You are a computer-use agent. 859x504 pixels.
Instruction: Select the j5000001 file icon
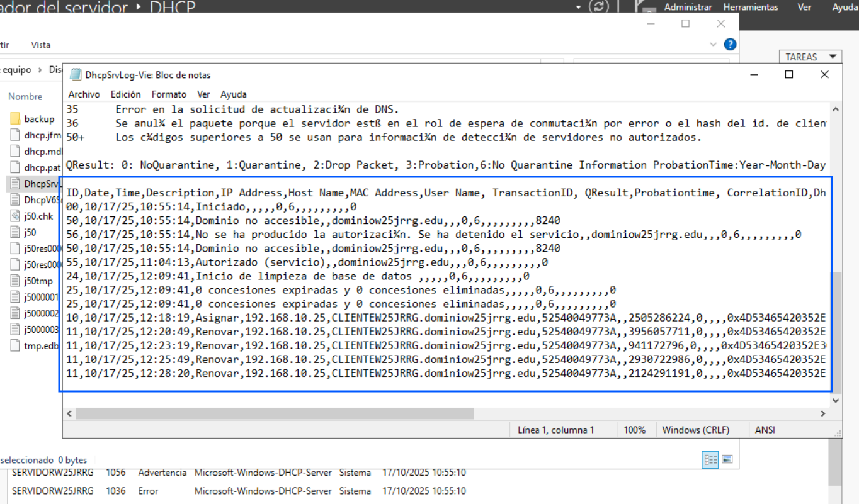tap(15, 297)
